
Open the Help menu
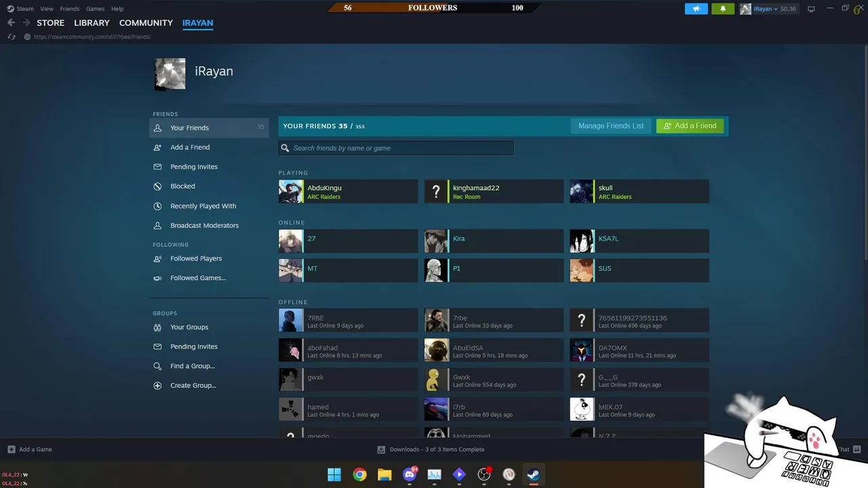coord(117,9)
